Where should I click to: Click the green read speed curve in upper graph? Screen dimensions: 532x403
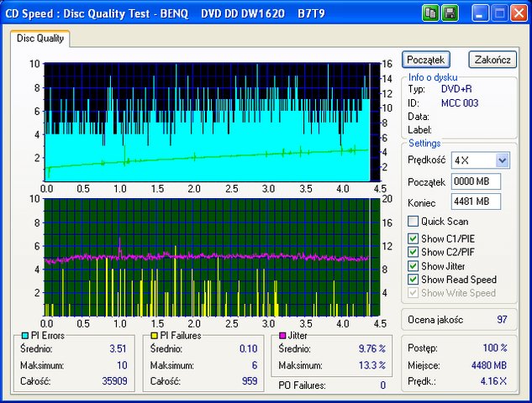(x=207, y=158)
